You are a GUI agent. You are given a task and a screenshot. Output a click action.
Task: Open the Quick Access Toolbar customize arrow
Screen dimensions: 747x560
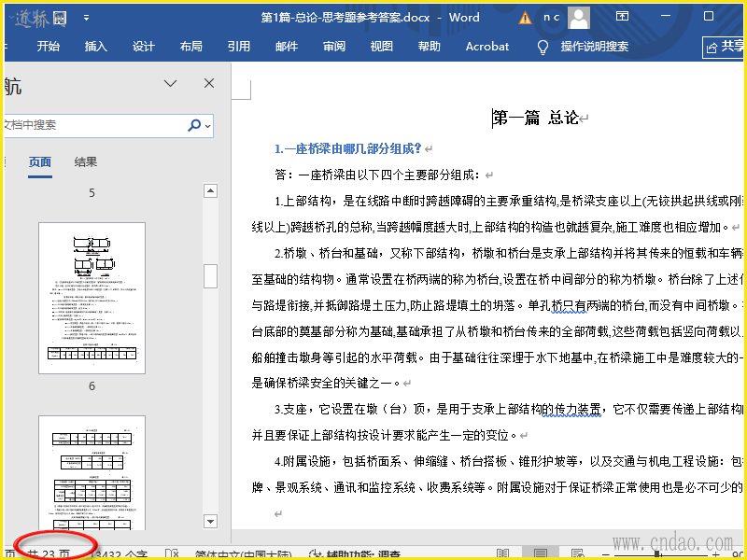tap(87, 18)
